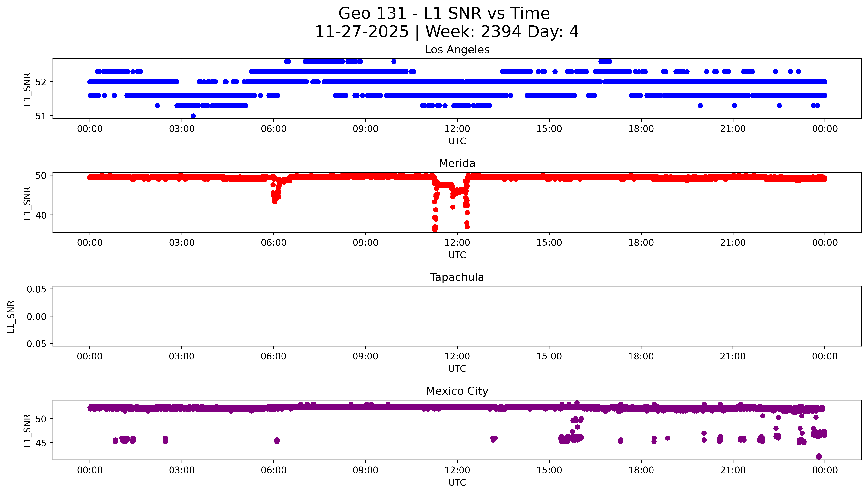Image resolution: width=868 pixels, height=494 pixels.
Task: Click the lowest blue point at SNR 51
Action: pos(193,116)
